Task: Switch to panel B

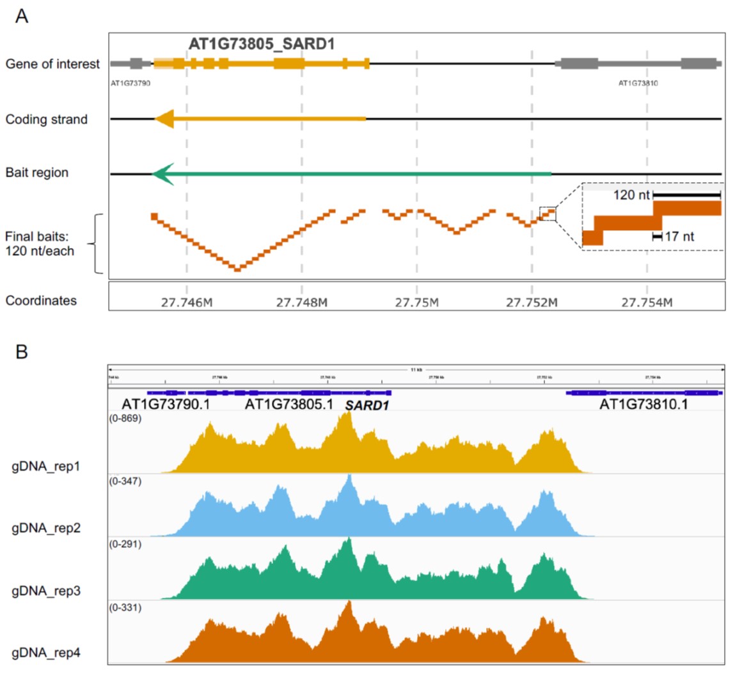Action: (21, 351)
